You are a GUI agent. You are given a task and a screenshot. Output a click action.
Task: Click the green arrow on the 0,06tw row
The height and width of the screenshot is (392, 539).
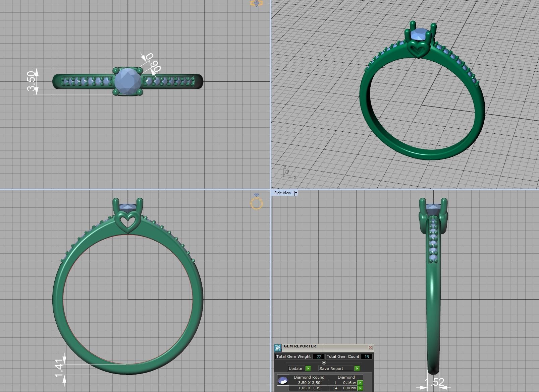pyautogui.click(x=360, y=388)
